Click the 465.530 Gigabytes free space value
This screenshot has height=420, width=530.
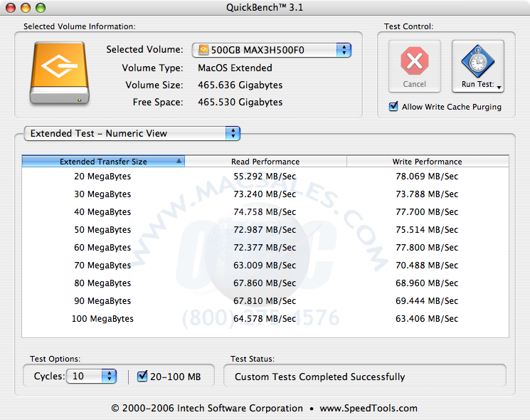[x=240, y=102]
